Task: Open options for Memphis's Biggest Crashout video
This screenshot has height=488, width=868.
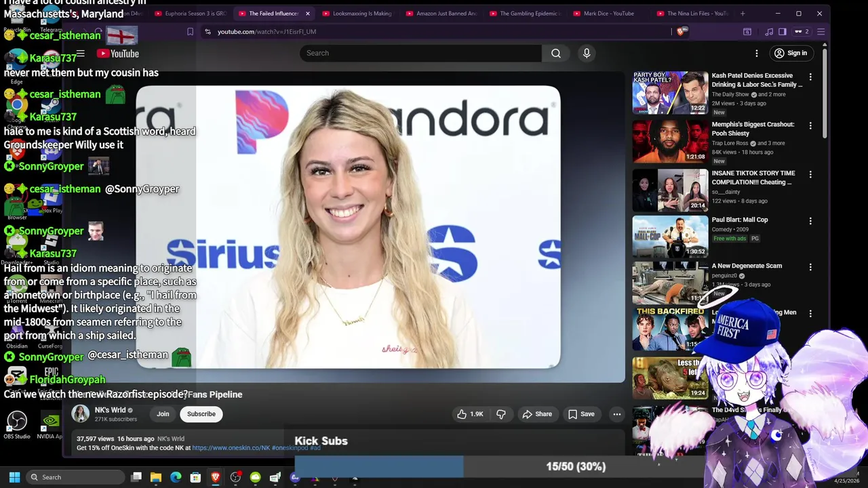Action: click(810, 126)
